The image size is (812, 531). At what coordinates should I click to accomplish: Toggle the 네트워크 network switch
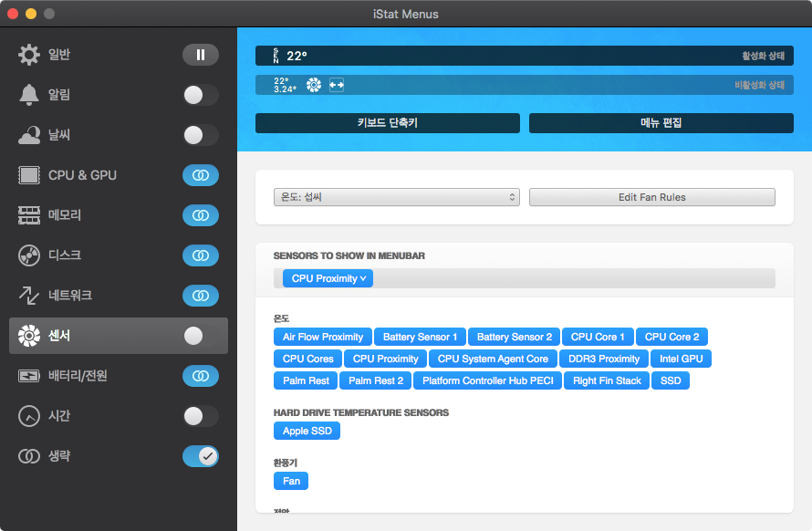(201, 296)
